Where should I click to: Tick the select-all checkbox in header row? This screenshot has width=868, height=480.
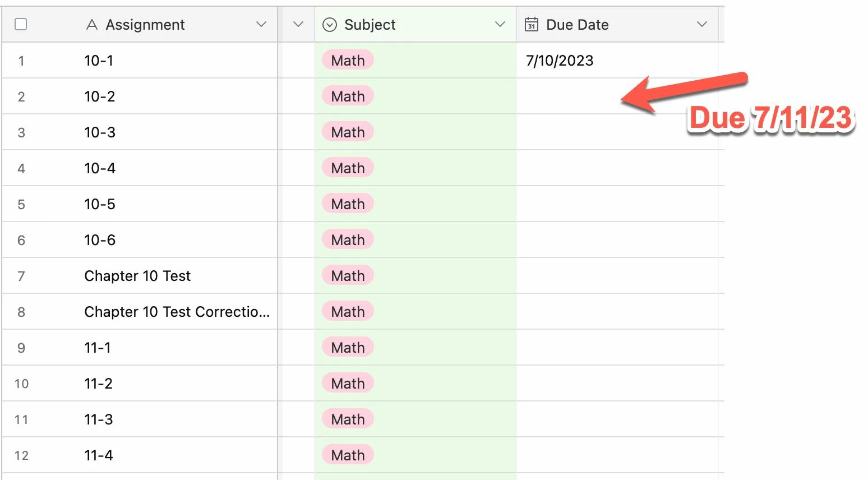21,24
